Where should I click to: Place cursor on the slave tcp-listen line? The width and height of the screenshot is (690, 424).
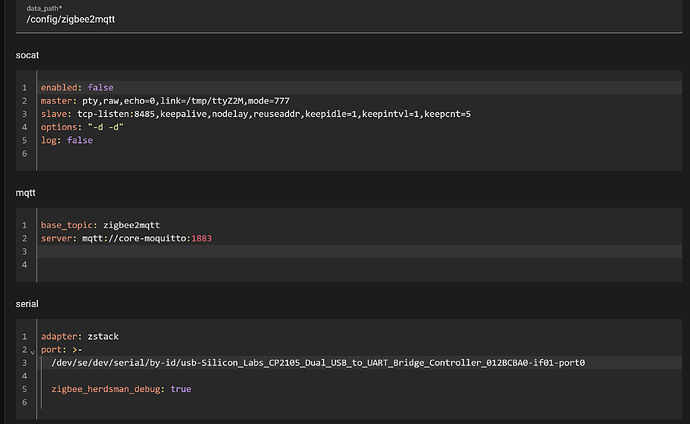(x=250, y=114)
